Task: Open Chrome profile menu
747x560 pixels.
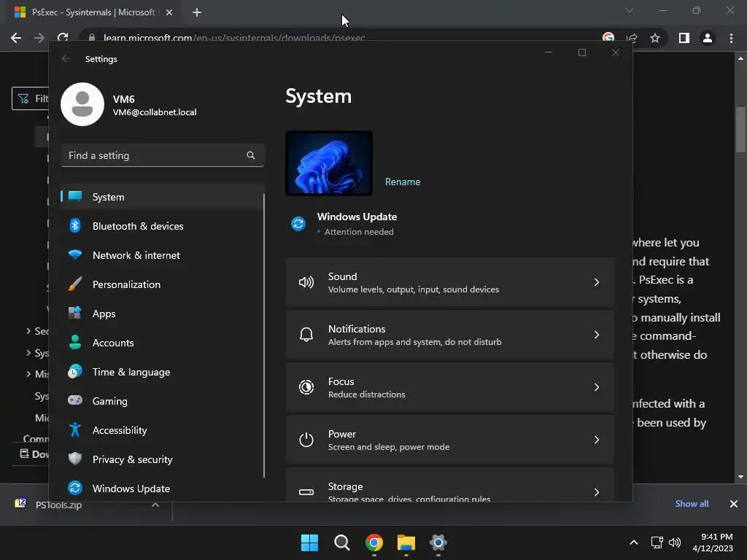Action: tap(708, 38)
